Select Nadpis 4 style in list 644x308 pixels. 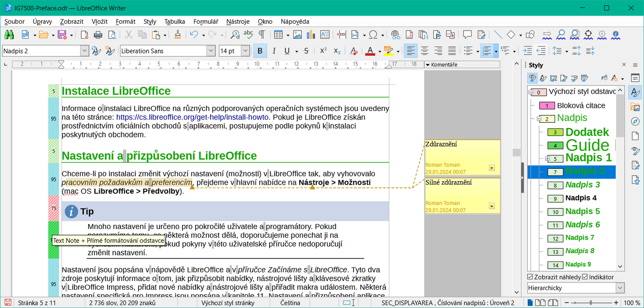pyautogui.click(x=581, y=198)
